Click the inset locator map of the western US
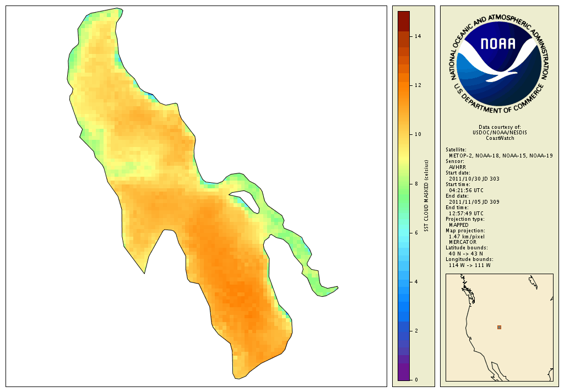Image resolution: width=564 pixels, height=392 pixels. click(499, 327)
